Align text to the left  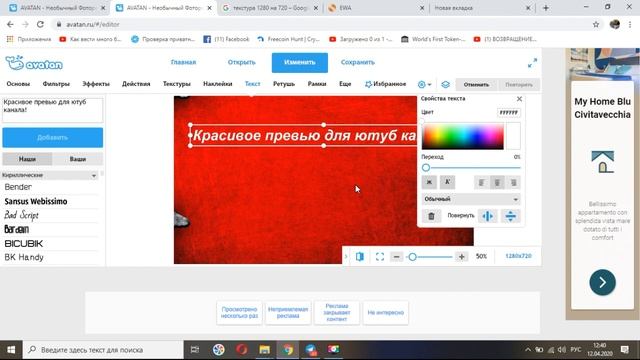pos(481,183)
